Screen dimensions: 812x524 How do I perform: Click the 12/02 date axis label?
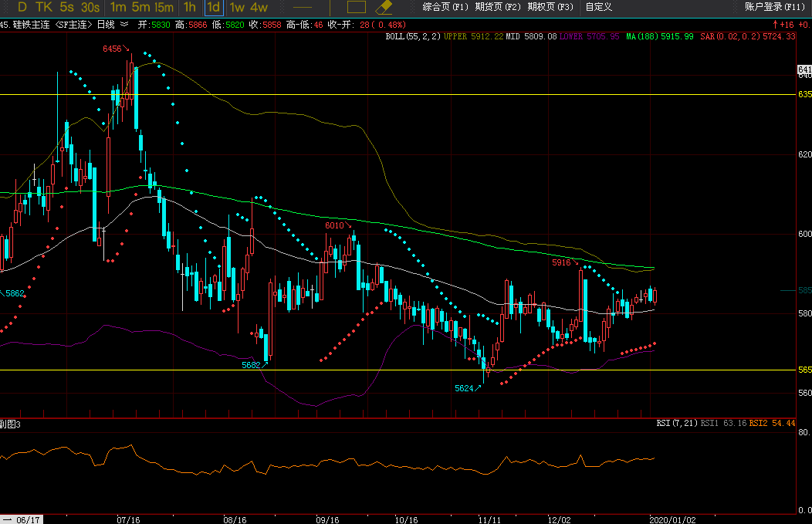pyautogui.click(x=559, y=519)
